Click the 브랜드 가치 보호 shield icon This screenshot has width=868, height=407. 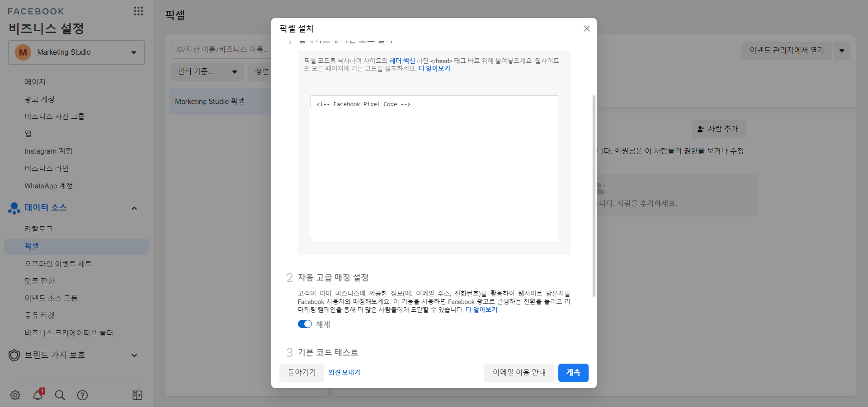point(14,355)
